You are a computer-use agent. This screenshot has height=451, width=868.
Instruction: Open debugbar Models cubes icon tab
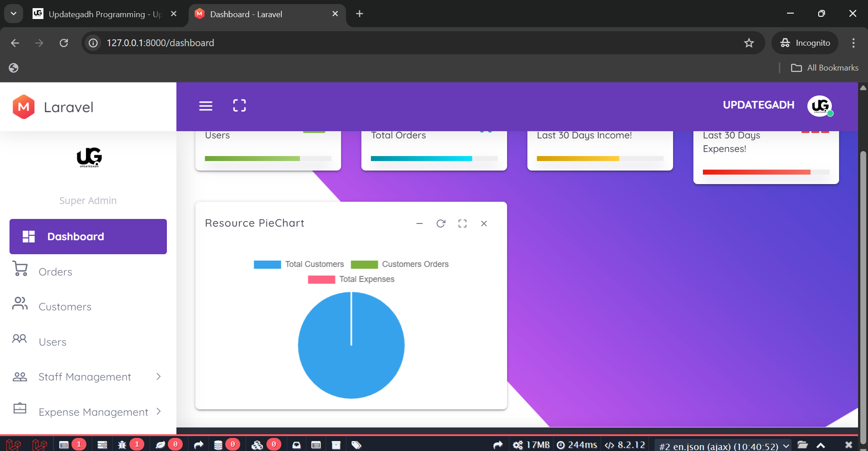pyautogui.click(x=266, y=445)
